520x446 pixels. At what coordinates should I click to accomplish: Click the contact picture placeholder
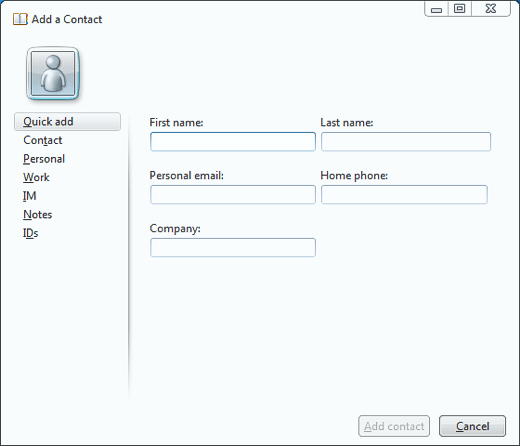point(53,74)
